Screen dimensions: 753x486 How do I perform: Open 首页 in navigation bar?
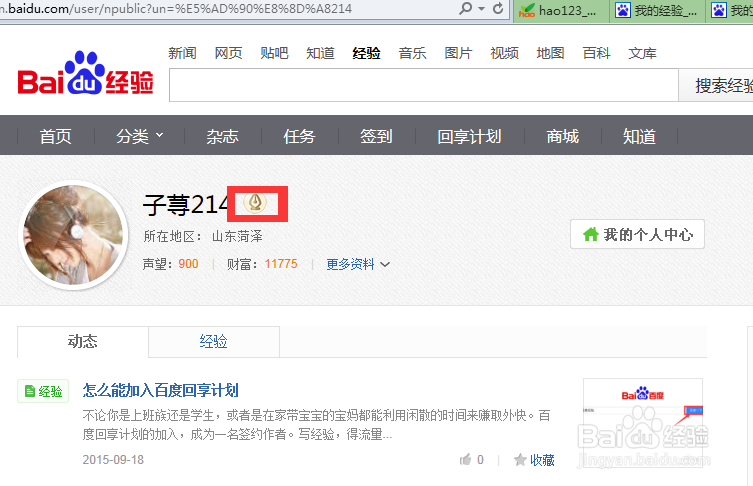point(56,136)
